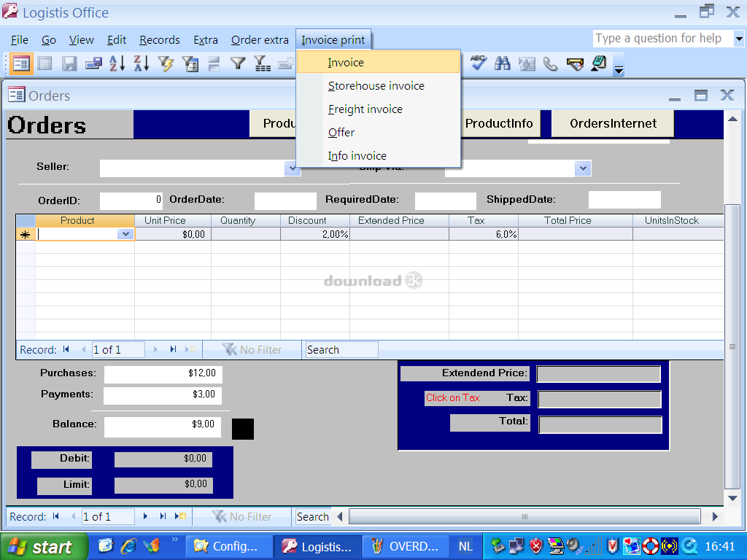Click the lifebuoy icon in system tray
The width and height of the screenshot is (747, 560).
pyautogui.click(x=650, y=545)
